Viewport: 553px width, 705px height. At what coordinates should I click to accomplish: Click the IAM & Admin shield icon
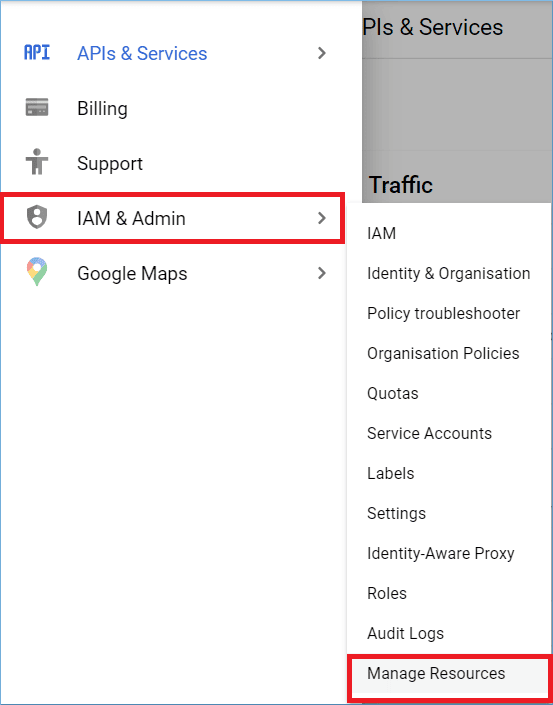pos(37,218)
